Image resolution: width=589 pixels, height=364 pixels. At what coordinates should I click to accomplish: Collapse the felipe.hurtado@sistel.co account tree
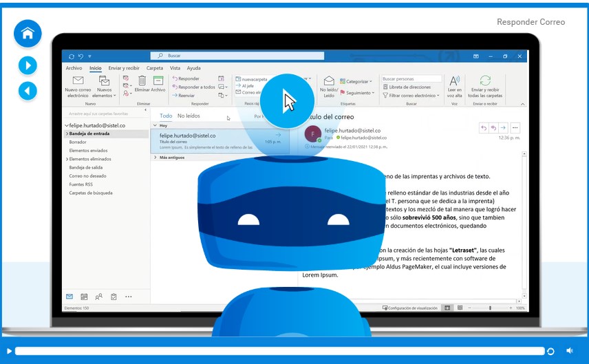pyautogui.click(x=66, y=126)
